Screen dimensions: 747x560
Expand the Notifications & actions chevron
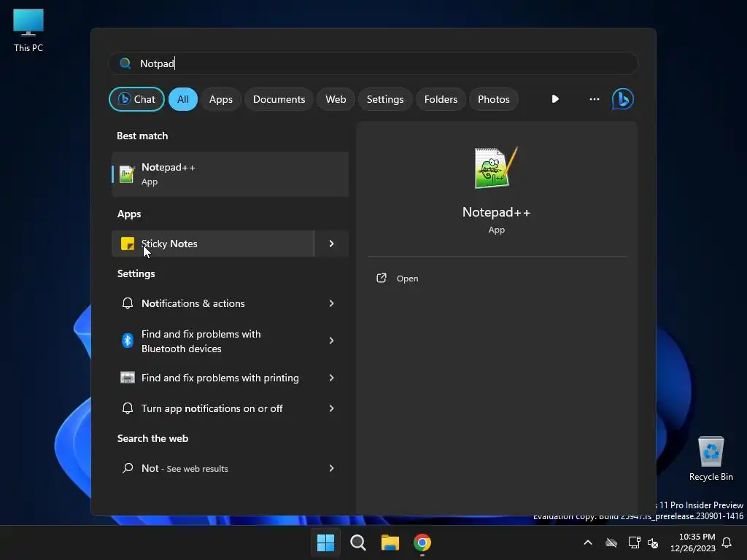coord(332,303)
